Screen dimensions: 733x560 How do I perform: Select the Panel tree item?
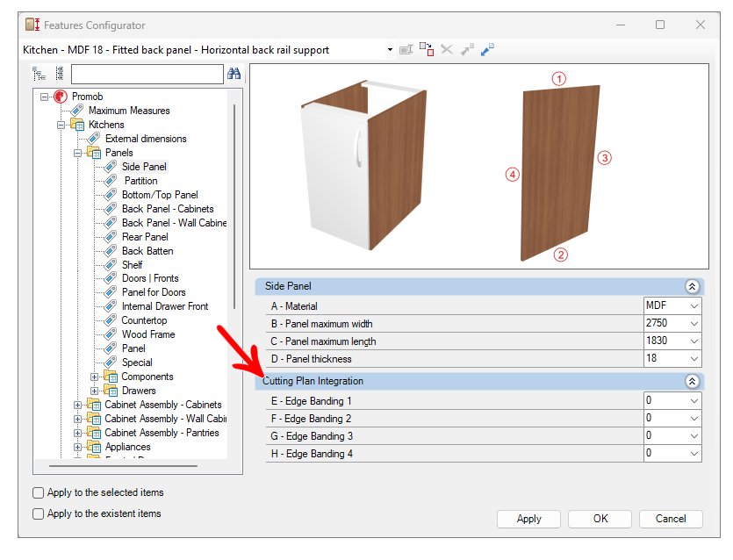tap(133, 348)
